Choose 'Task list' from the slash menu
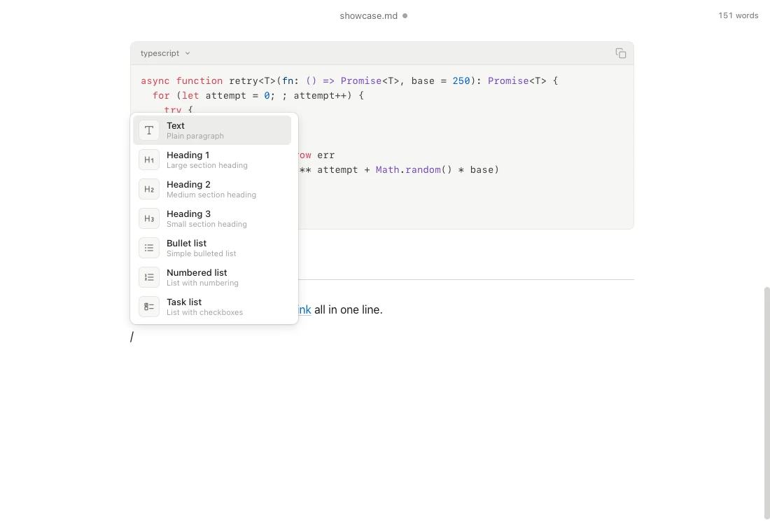The image size is (770, 532). [x=212, y=307]
